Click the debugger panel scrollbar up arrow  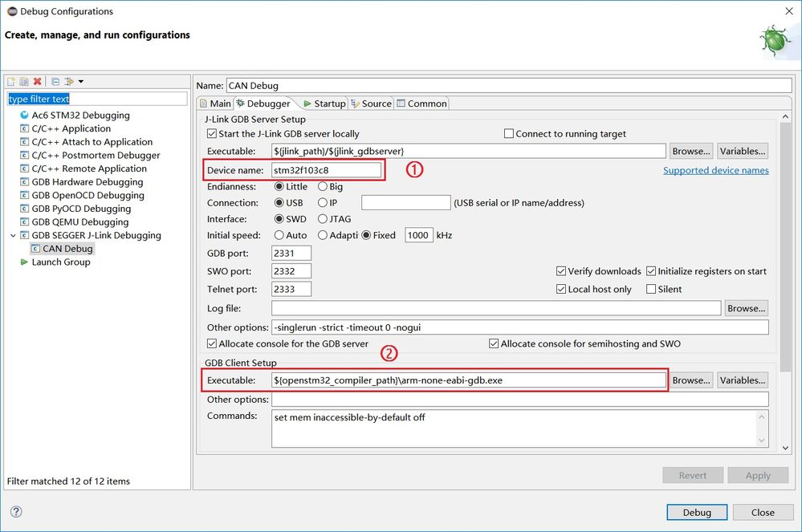tap(785, 116)
